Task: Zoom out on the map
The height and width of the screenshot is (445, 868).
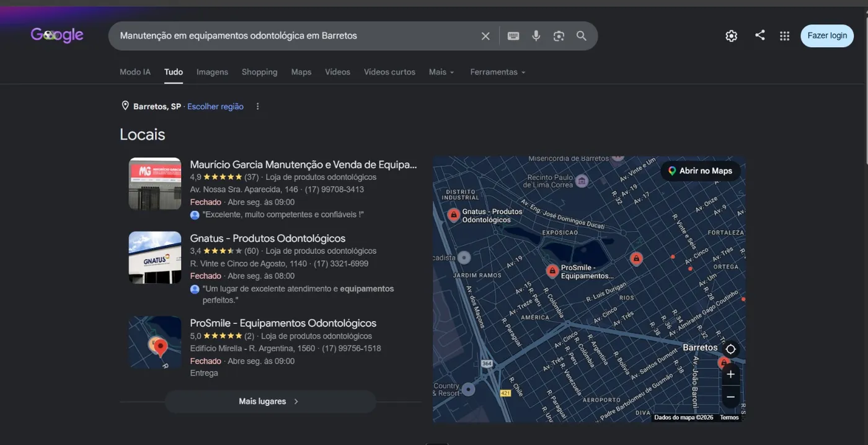Action: [x=731, y=397]
